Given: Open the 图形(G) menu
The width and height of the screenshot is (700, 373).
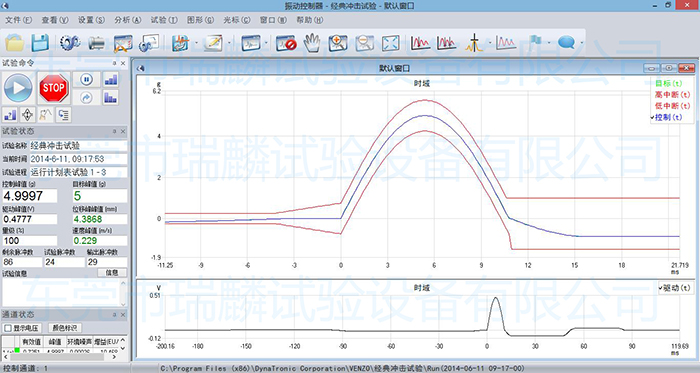Looking at the screenshot, I should [x=200, y=20].
